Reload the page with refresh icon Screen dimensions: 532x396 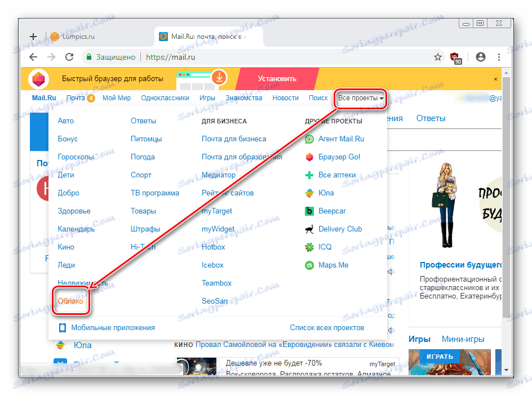click(x=69, y=57)
